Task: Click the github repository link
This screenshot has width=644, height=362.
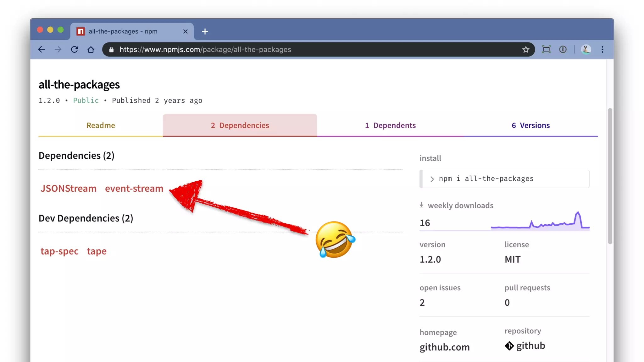Action: tap(530, 346)
